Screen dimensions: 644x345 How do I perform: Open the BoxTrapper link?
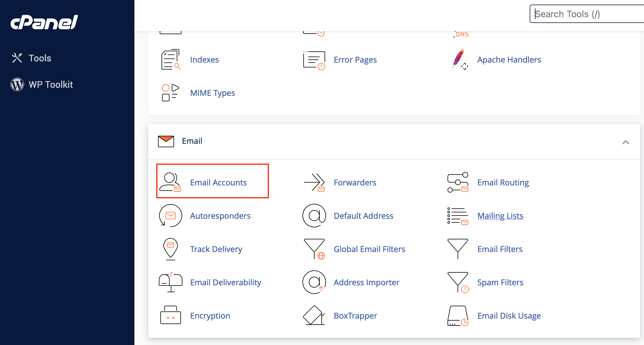[x=355, y=316]
